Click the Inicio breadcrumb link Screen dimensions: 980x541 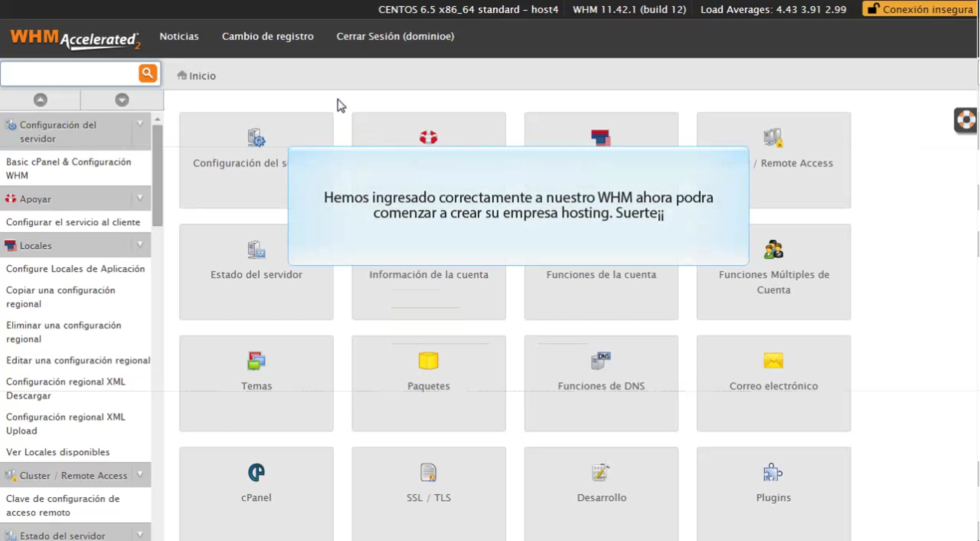point(202,76)
